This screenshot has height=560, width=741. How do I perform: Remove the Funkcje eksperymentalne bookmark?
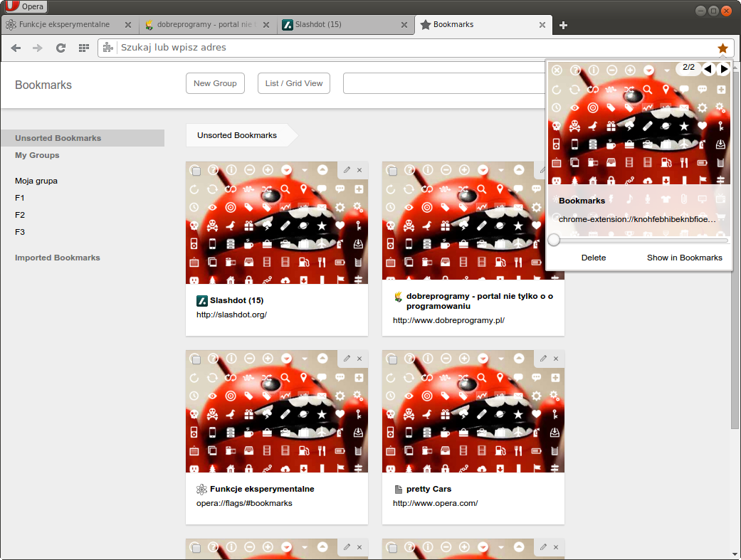click(359, 359)
